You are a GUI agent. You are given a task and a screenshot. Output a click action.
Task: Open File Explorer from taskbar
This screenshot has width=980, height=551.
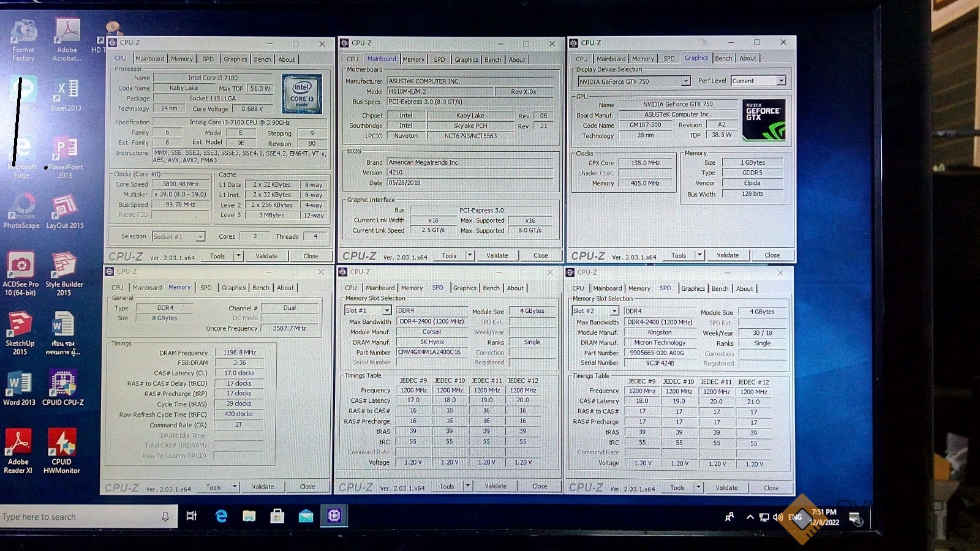(x=249, y=516)
